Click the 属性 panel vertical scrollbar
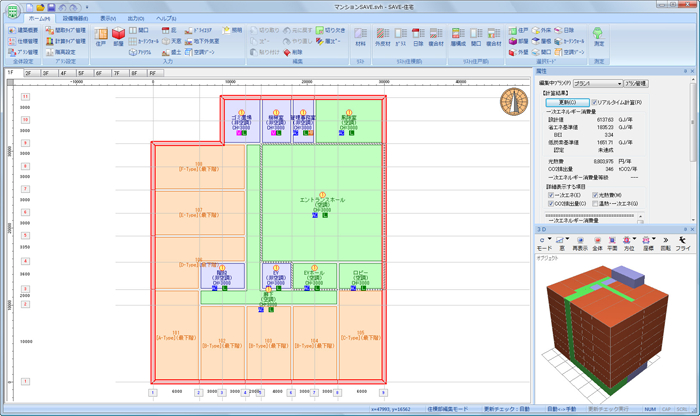The image size is (700, 416). 692,150
